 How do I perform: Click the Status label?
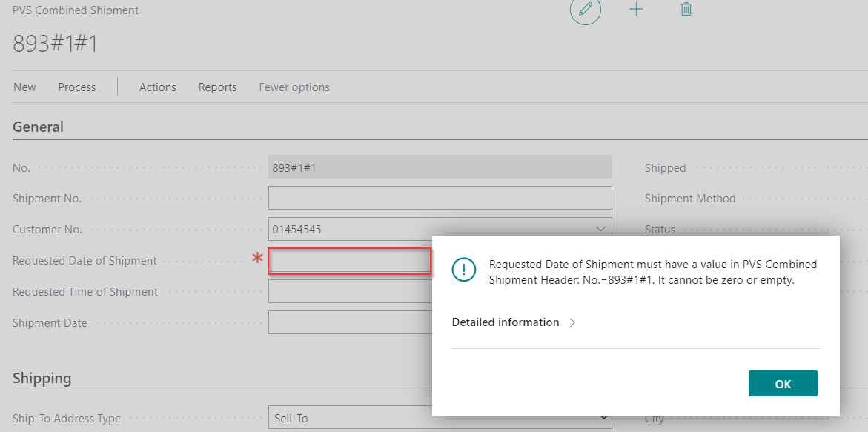[x=660, y=230]
